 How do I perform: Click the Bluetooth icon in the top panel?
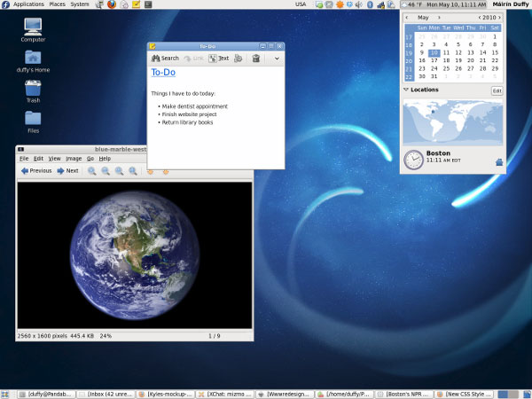pos(370,4)
